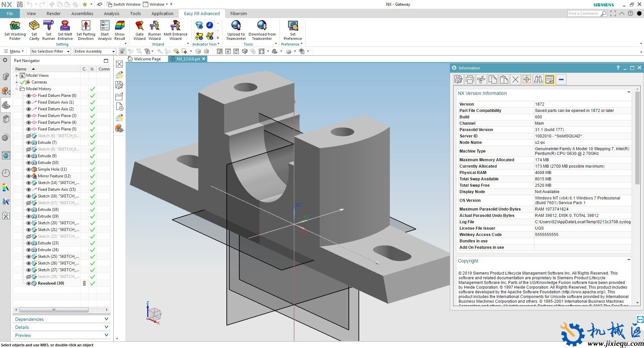
Task: Open the Show Result tool
Action: click(120, 31)
